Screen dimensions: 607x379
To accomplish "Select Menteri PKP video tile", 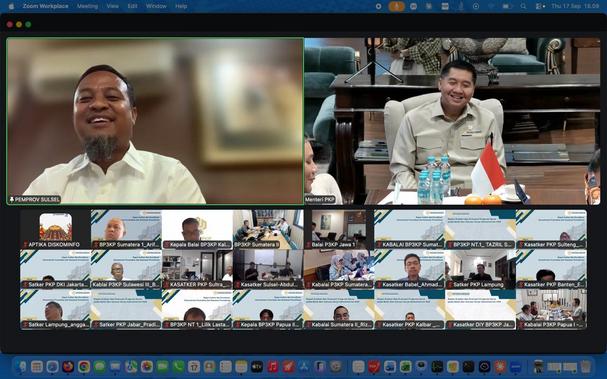I will [453, 121].
